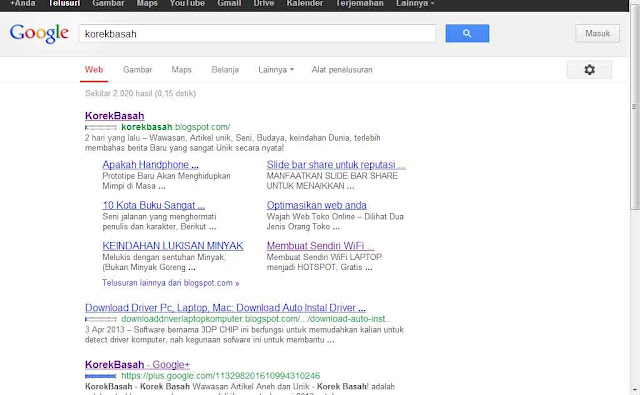Expand the Lainnya dropdown in top black bar

pyautogui.click(x=415, y=4)
